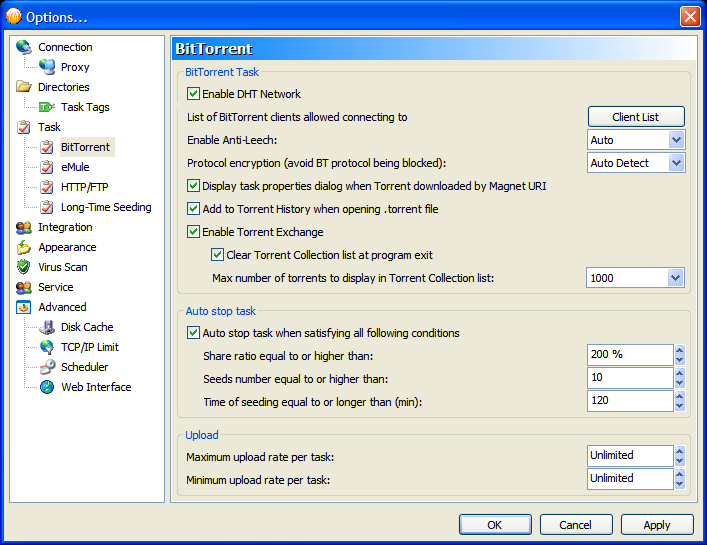
Task: Click the Virus Scan shield icon
Action: [23, 267]
